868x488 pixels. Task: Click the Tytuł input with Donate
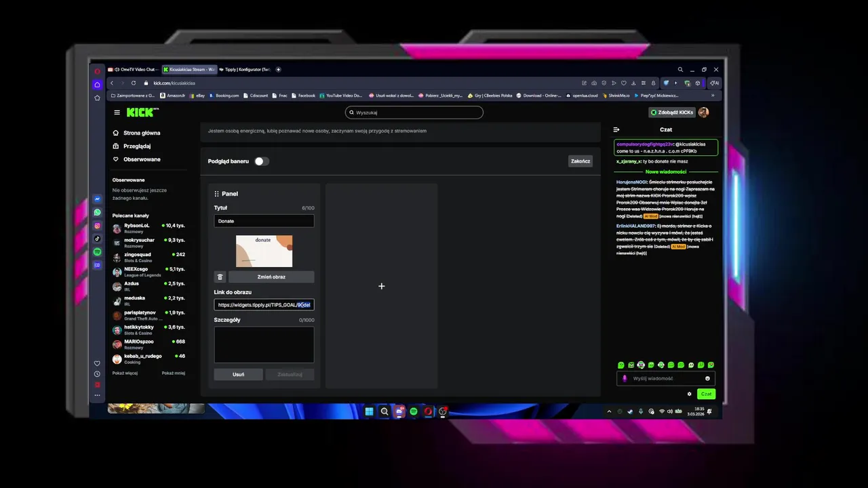(264, 221)
